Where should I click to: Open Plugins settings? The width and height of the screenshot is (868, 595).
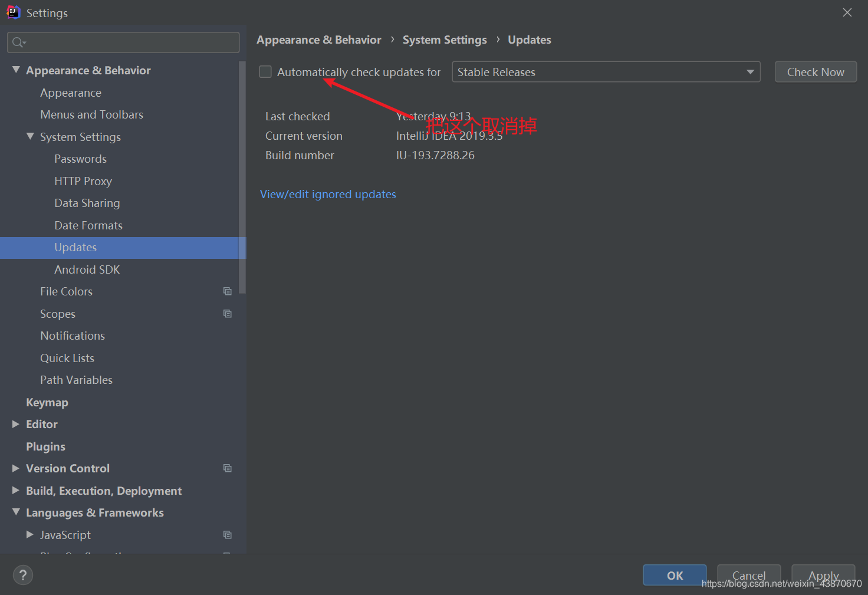45,446
